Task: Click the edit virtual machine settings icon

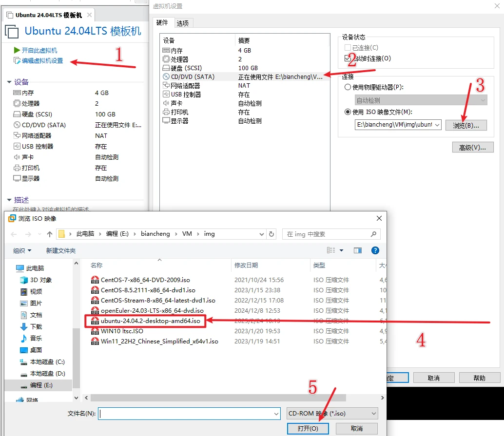Action: coord(17,61)
